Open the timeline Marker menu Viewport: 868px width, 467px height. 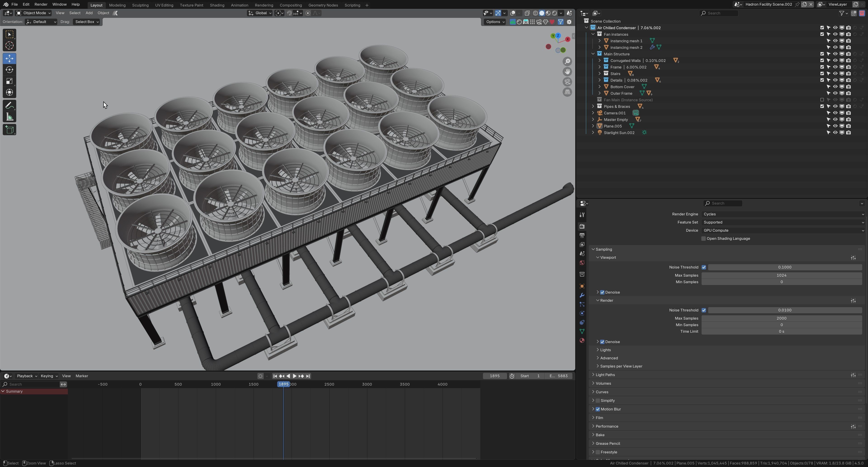click(82, 376)
